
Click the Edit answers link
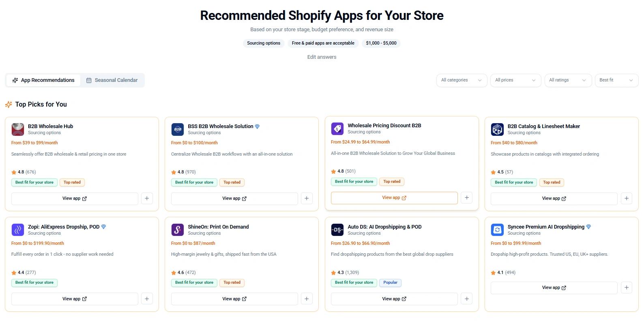[x=322, y=57]
